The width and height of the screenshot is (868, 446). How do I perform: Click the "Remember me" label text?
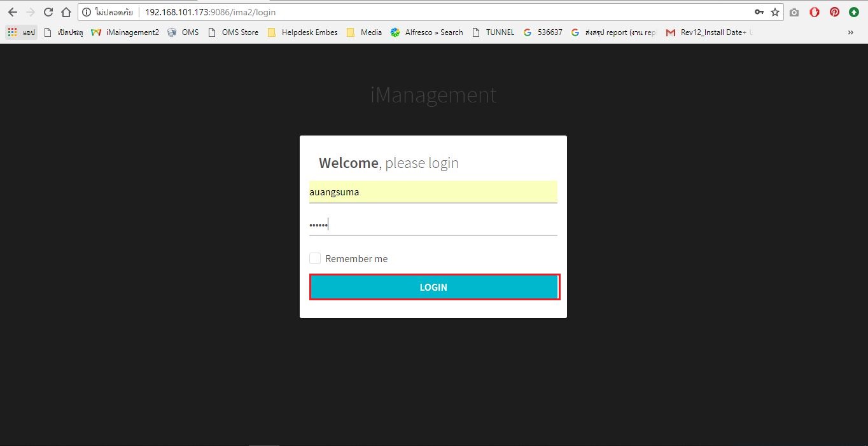click(356, 259)
